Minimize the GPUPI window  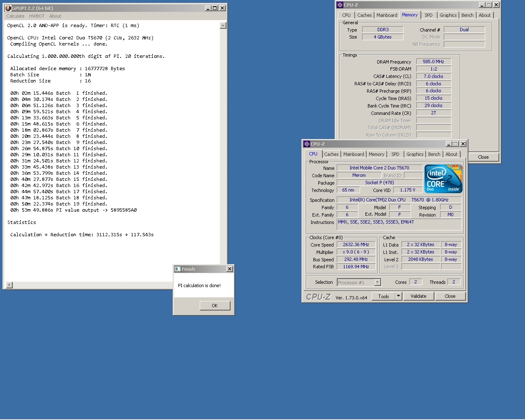pyautogui.click(x=208, y=8)
